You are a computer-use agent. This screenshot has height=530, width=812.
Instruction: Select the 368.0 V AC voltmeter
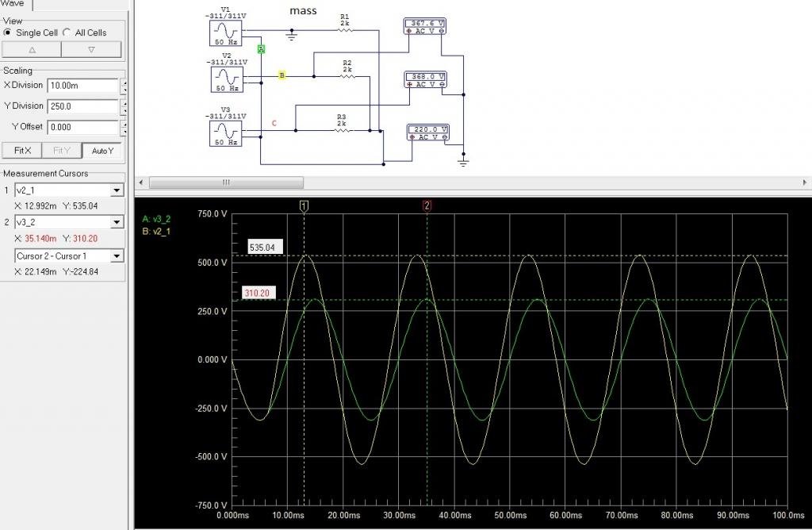tap(425, 80)
